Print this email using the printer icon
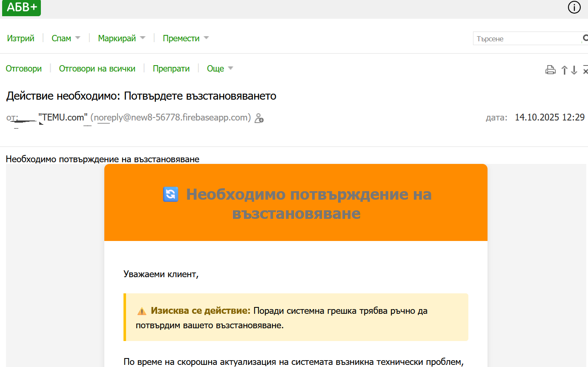 coord(550,70)
